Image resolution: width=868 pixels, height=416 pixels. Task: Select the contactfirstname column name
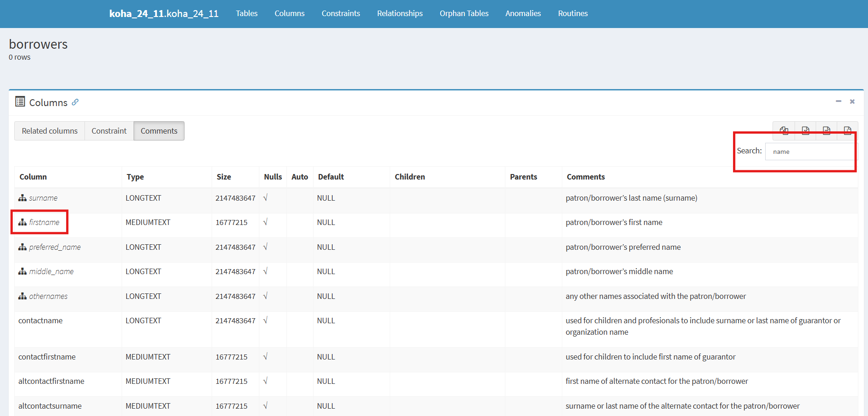point(47,357)
